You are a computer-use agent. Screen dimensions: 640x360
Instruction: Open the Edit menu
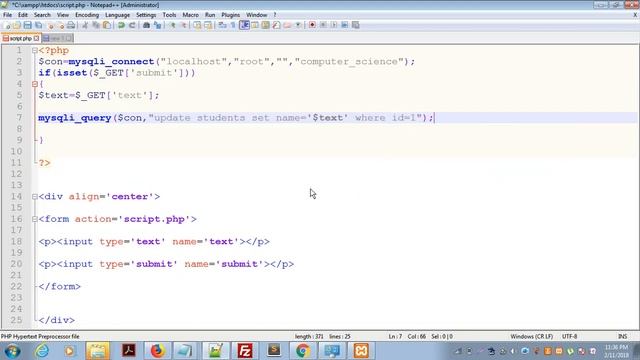tap(23, 15)
